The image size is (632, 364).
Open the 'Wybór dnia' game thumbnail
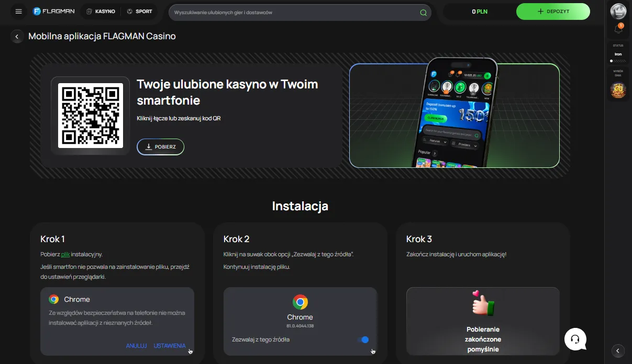(x=618, y=90)
